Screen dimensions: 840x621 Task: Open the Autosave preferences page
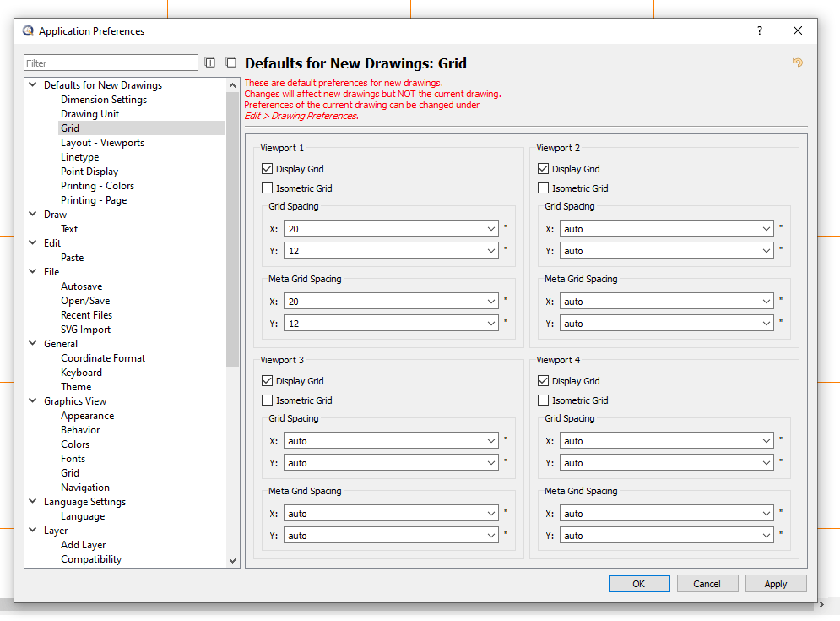(x=81, y=286)
